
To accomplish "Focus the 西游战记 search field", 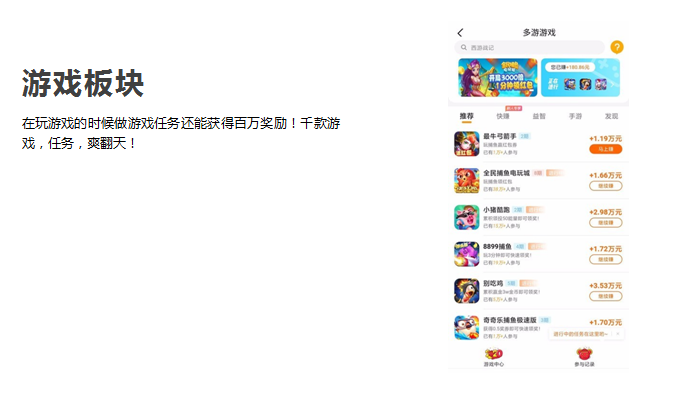I will pyautogui.click(x=529, y=47).
